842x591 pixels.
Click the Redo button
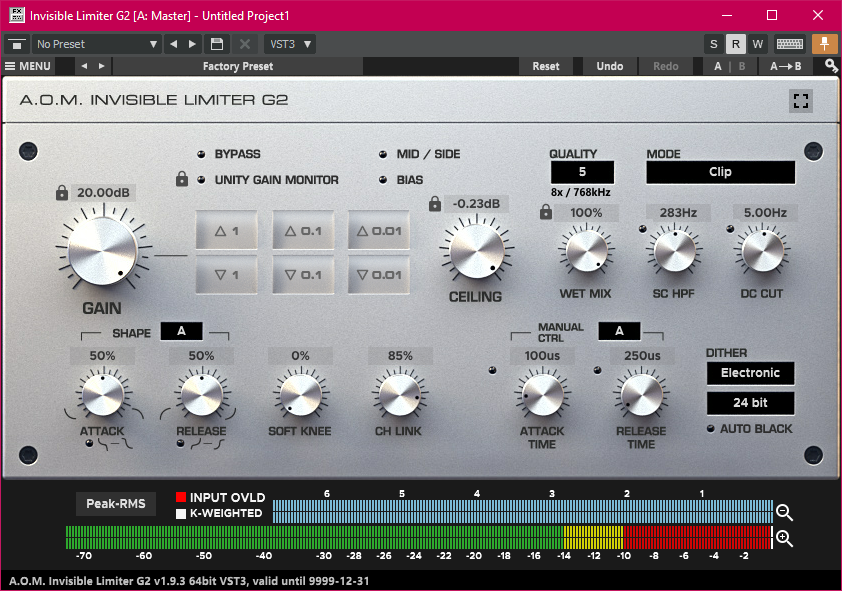coord(665,66)
